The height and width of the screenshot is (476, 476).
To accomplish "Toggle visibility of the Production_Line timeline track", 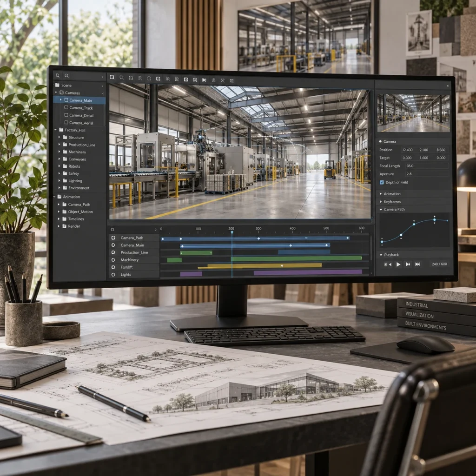I will pos(113,252).
